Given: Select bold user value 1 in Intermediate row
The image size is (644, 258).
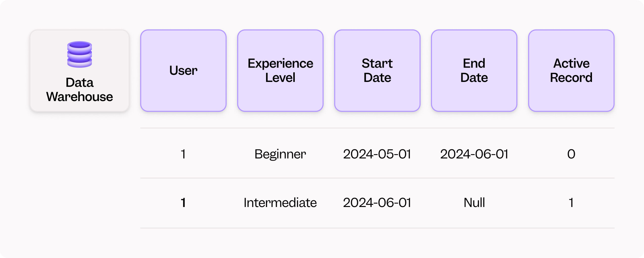Looking at the screenshot, I should pyautogui.click(x=183, y=203).
